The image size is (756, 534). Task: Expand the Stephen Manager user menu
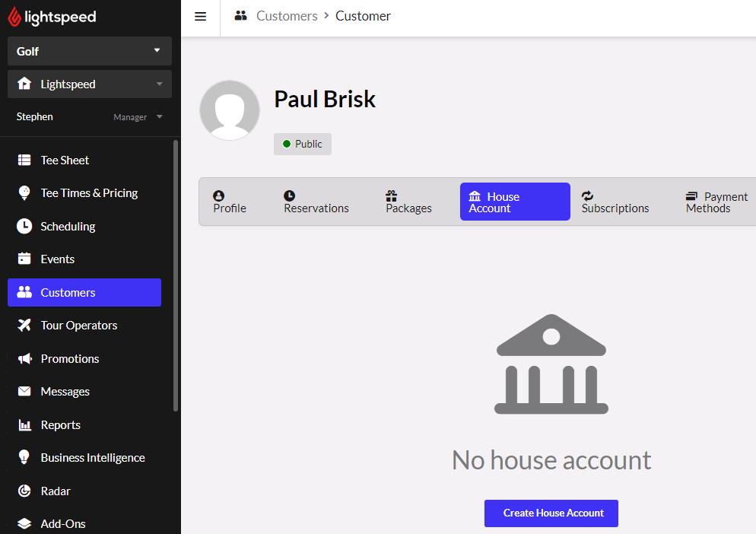(90, 116)
